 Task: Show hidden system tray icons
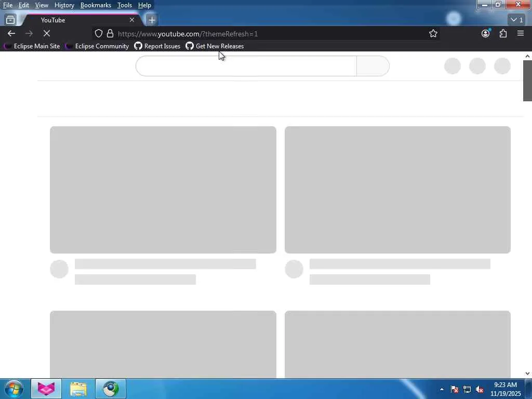[442, 389]
